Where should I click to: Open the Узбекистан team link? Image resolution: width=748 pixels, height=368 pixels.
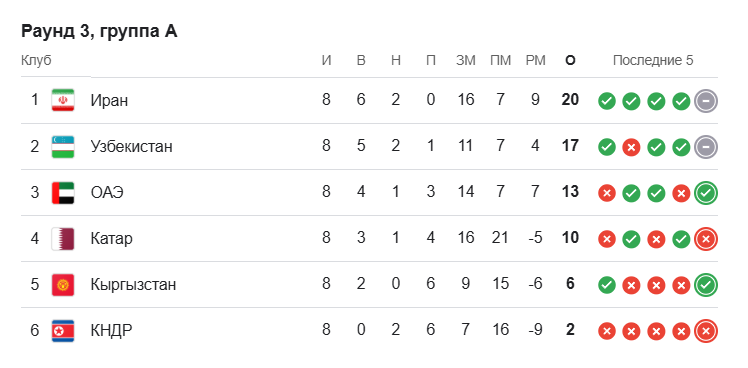[132, 147]
